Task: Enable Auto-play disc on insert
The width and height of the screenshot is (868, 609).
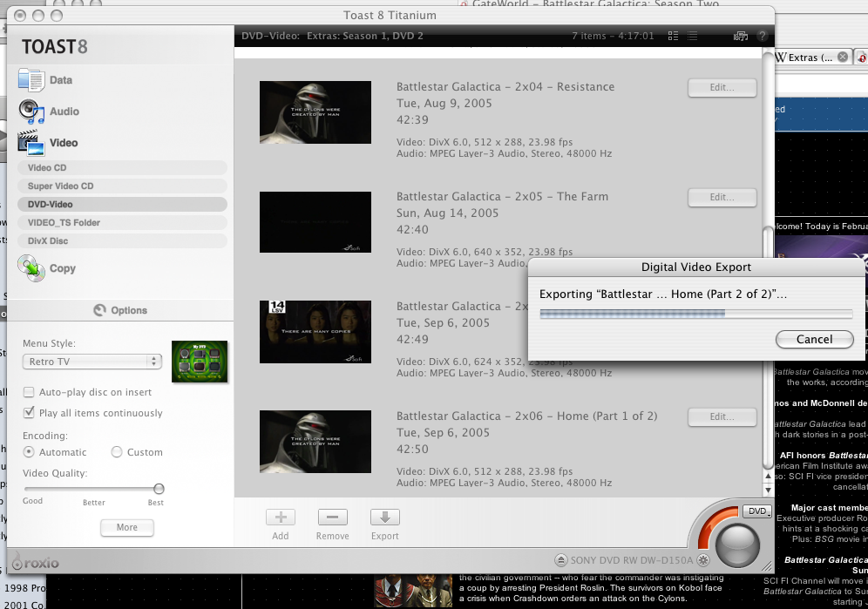Action: pyautogui.click(x=30, y=392)
